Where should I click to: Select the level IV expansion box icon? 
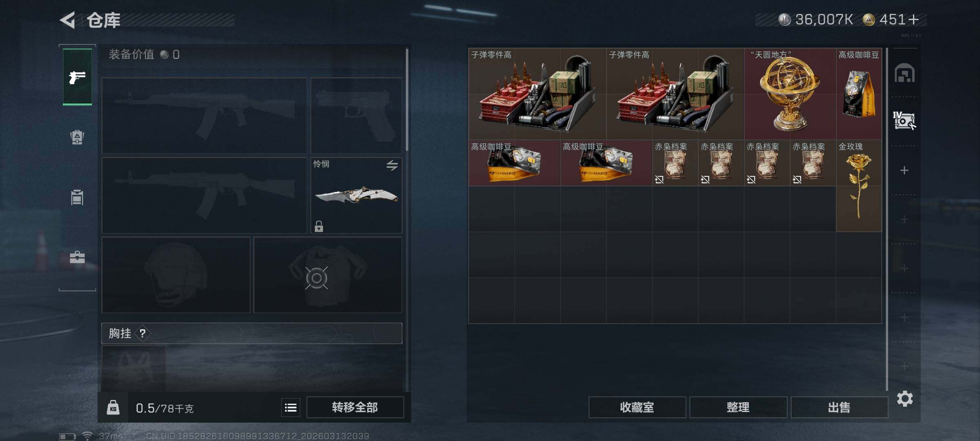pos(904,121)
